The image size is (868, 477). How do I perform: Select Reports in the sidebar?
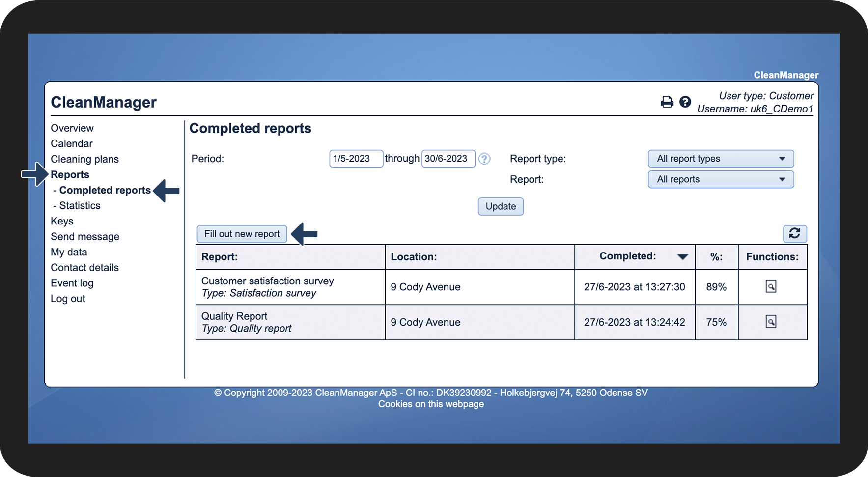pos(70,174)
